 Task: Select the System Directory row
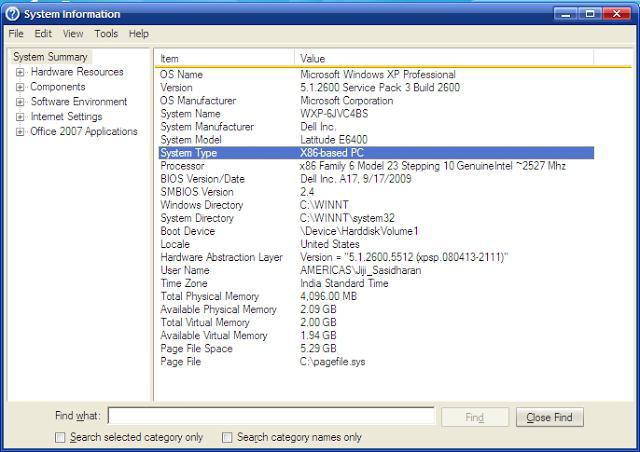click(376, 218)
